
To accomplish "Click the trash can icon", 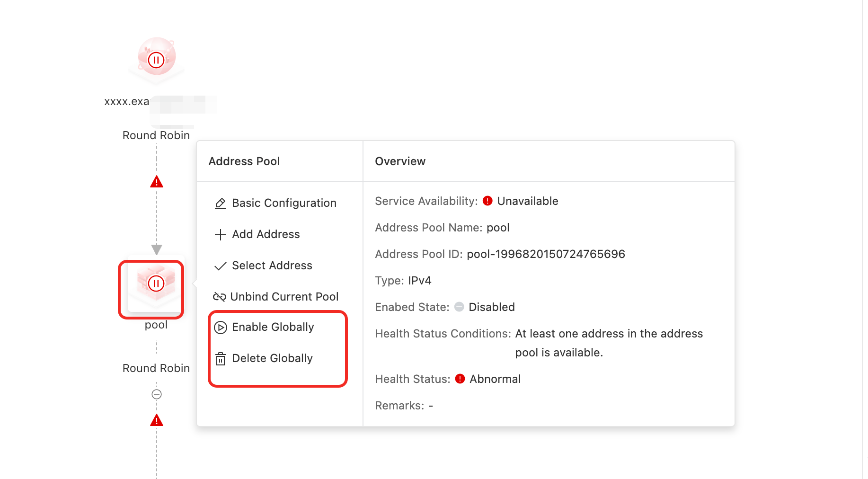I will point(221,359).
